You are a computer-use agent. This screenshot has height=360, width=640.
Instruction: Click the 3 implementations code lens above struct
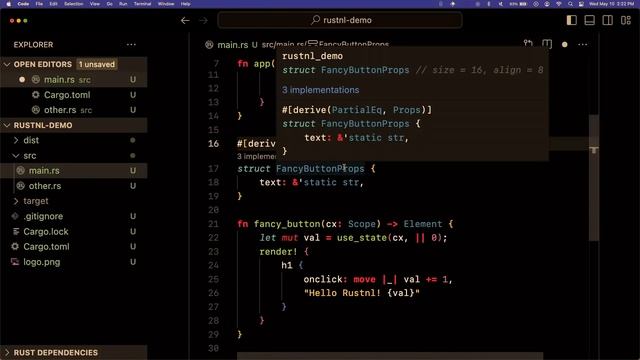point(257,156)
